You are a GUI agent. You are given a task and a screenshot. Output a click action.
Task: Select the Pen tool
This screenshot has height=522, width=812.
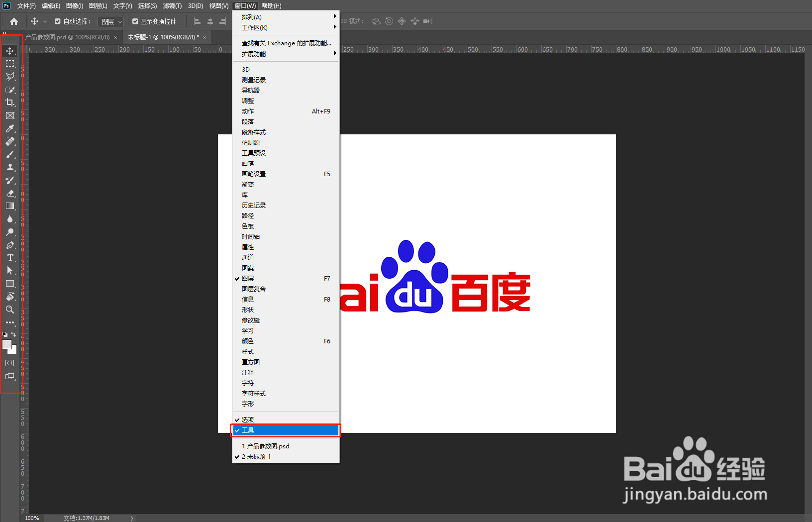(10, 245)
